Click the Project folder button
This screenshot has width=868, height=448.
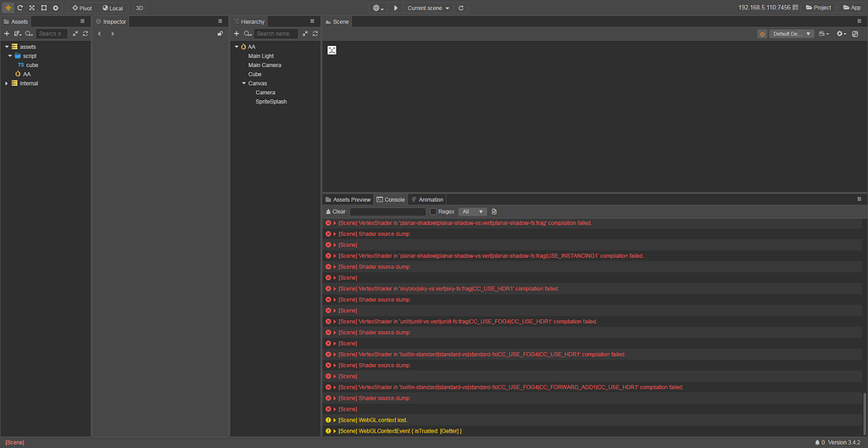click(x=817, y=8)
